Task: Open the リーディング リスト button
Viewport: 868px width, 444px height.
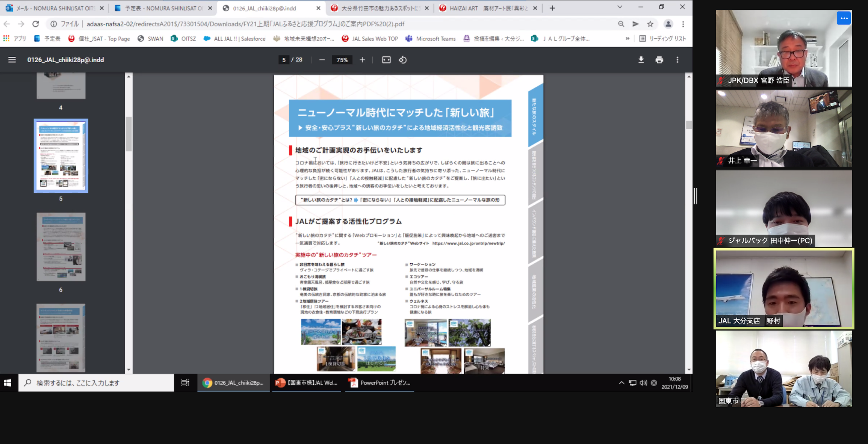Action: click(x=663, y=38)
